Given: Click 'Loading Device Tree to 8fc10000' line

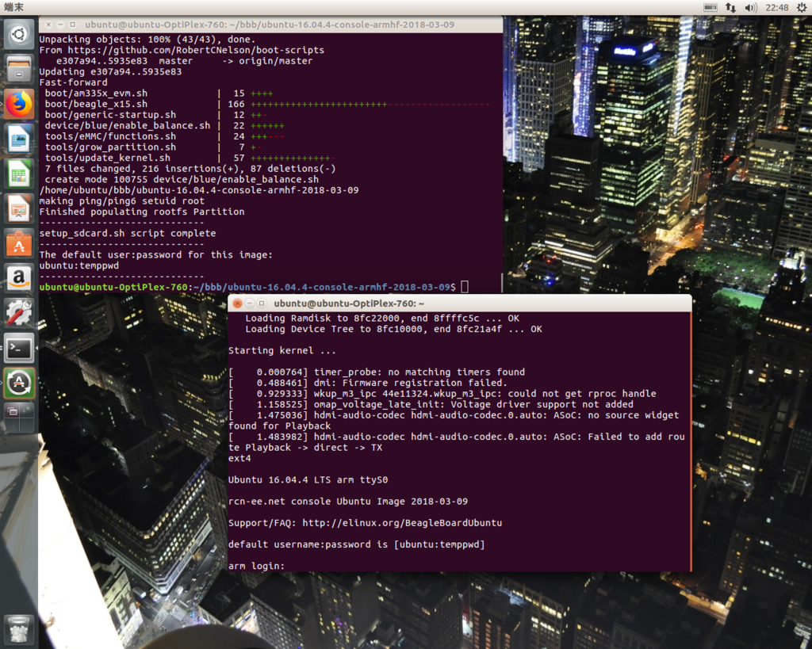Looking at the screenshot, I should pyautogui.click(x=393, y=329).
